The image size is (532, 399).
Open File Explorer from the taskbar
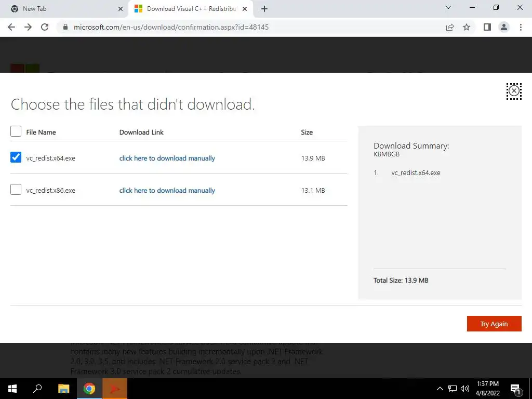(x=63, y=389)
